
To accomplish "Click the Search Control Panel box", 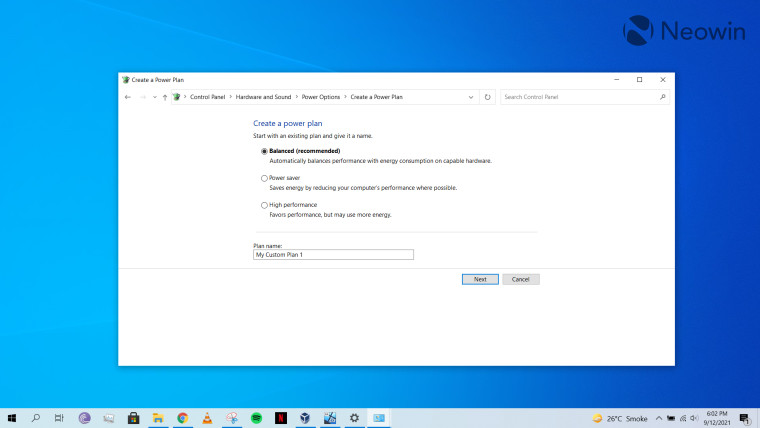I will [x=585, y=97].
